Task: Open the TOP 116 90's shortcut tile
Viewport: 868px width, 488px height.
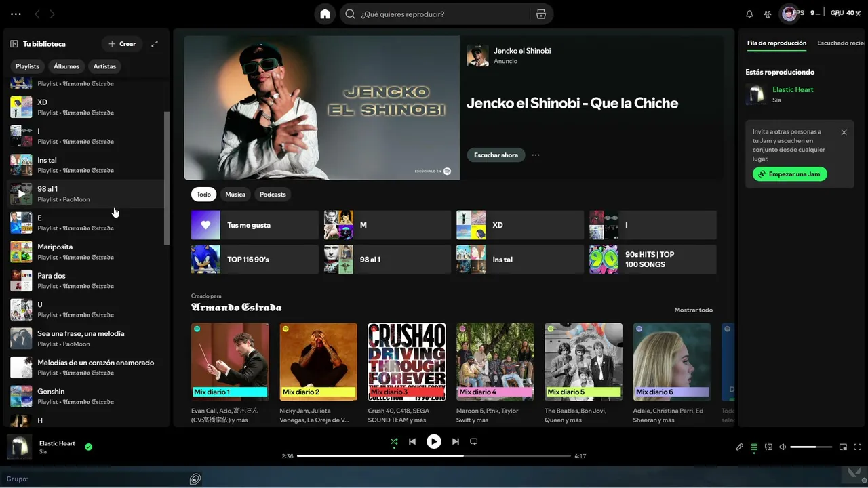Action: point(255,260)
